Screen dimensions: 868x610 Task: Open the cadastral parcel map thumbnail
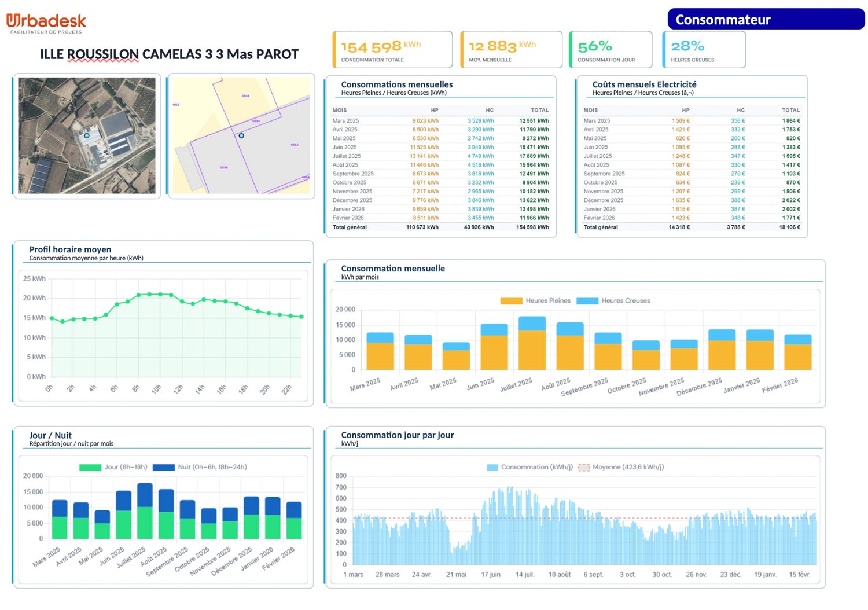click(241, 135)
